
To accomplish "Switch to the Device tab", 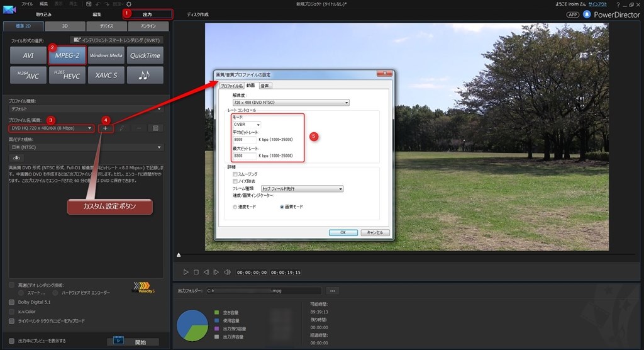I will point(107,26).
